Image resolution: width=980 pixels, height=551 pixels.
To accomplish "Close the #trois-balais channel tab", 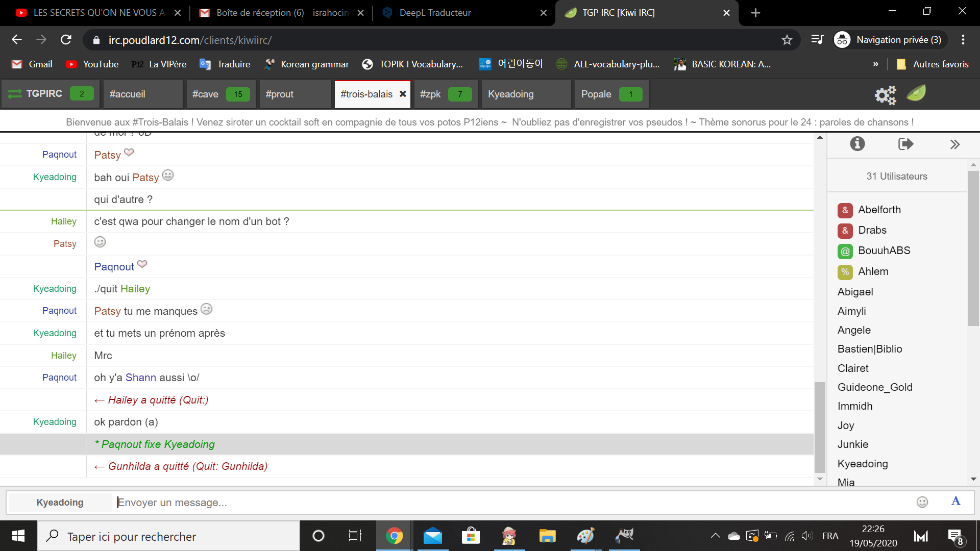I will pos(403,94).
